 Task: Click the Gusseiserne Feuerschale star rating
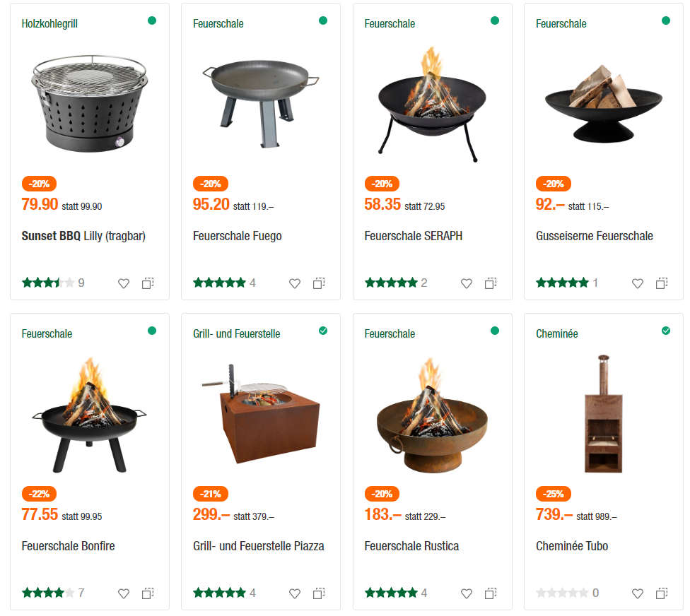562,283
